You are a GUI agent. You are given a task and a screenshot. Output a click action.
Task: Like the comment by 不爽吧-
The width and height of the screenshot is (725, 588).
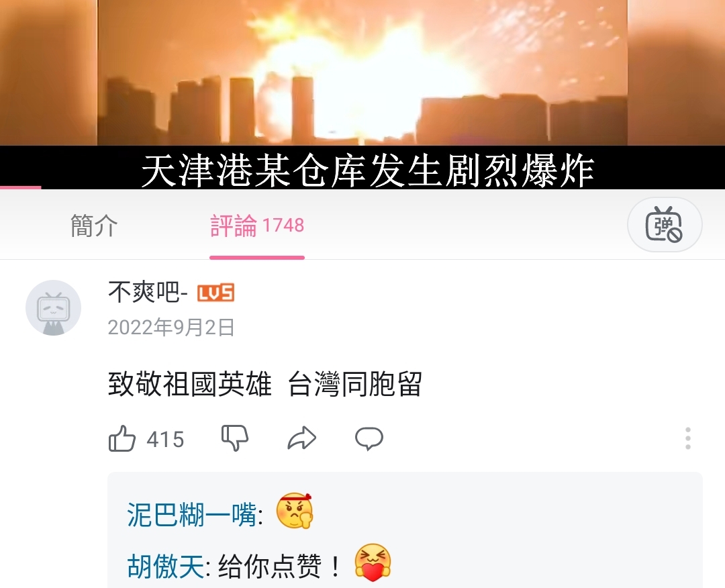[x=122, y=438]
